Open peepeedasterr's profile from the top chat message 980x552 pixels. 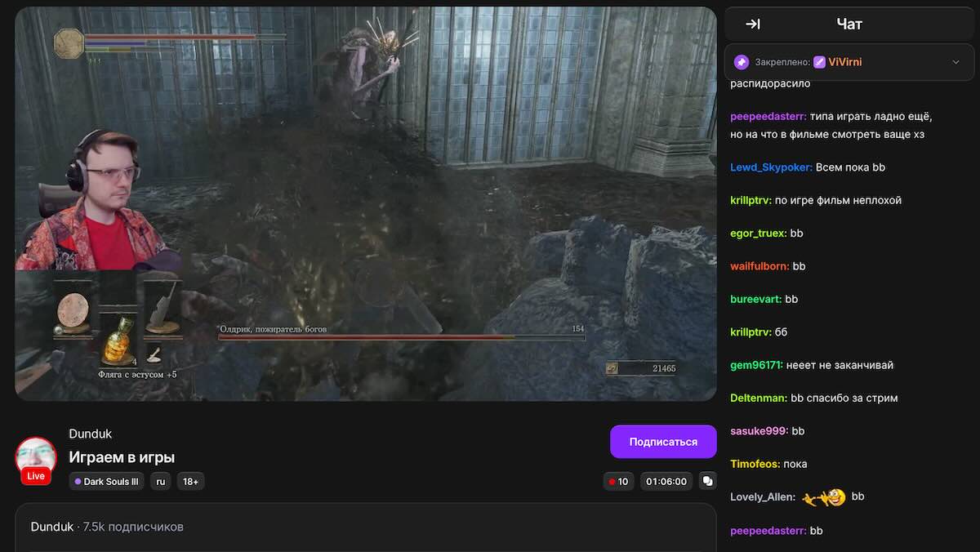point(768,117)
